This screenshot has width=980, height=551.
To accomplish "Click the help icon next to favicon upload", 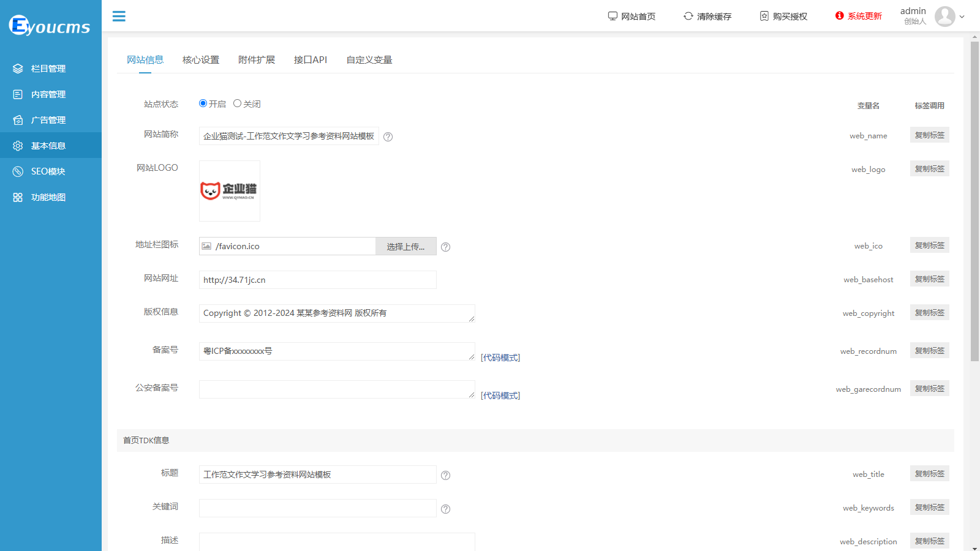I will (x=445, y=247).
